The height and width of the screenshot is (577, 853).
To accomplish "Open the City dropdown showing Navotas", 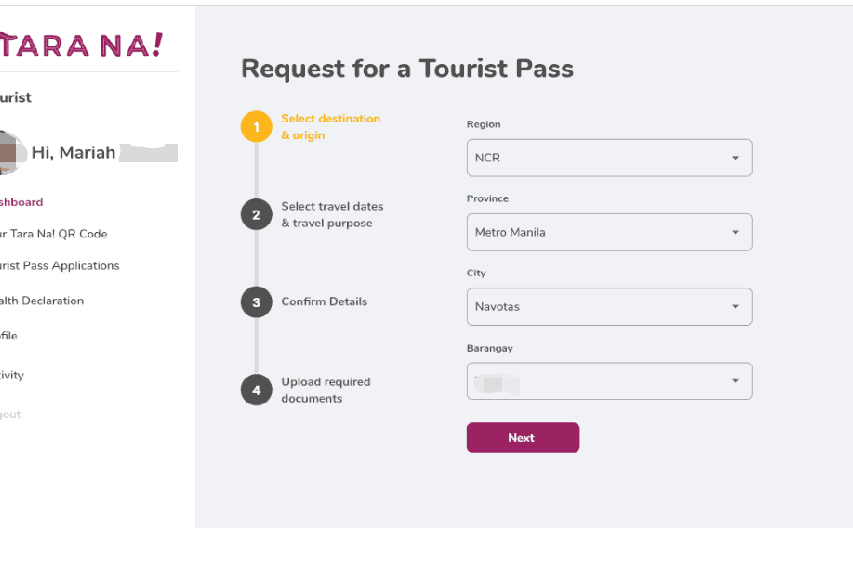I will click(609, 307).
